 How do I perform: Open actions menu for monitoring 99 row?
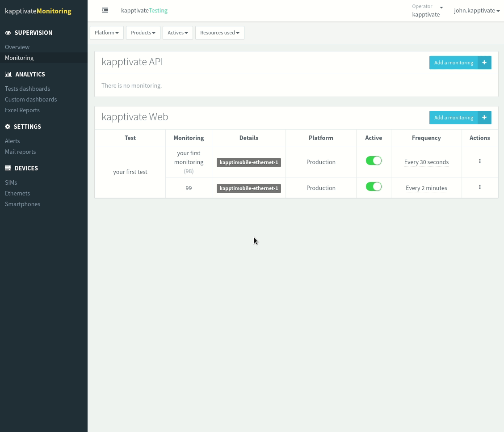tap(480, 187)
